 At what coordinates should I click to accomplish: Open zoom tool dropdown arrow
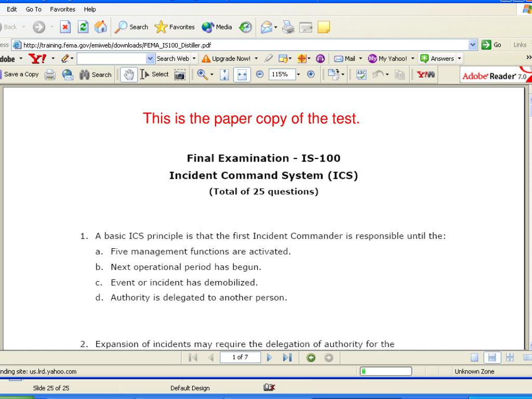pyautogui.click(x=212, y=74)
